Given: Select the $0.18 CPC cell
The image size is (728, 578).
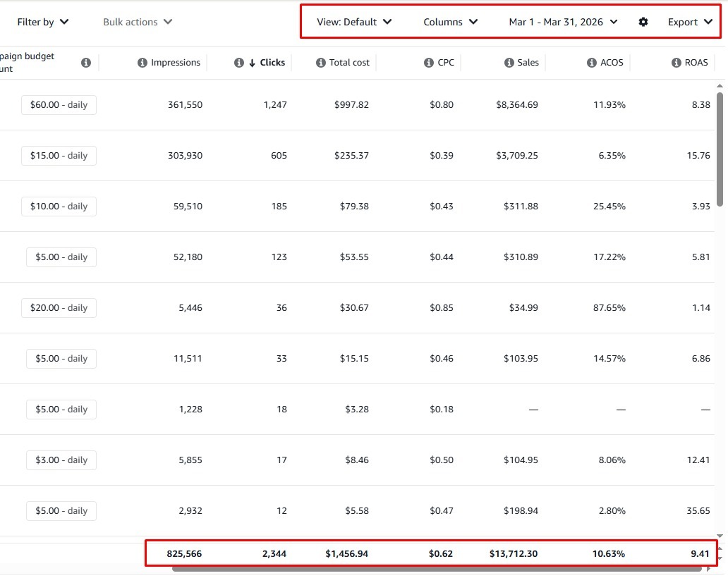Looking at the screenshot, I should [442, 410].
